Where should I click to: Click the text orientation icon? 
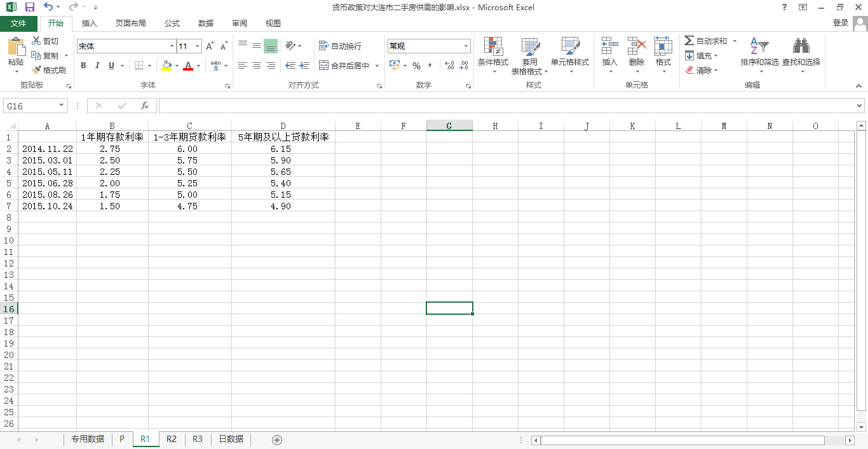(x=290, y=46)
